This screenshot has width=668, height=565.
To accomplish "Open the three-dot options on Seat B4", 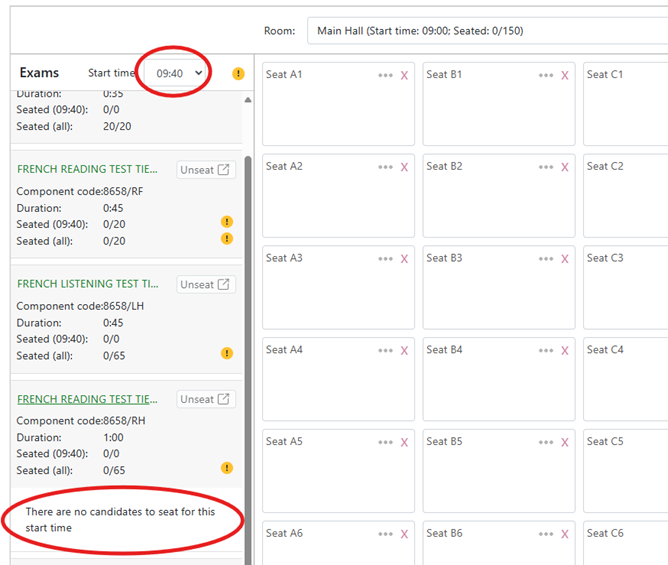I will point(546,351).
